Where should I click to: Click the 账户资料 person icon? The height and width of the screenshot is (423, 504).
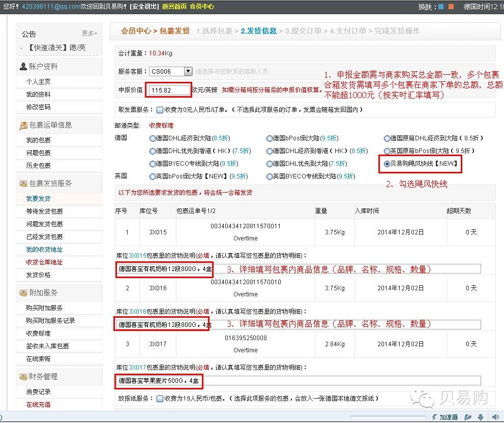pos(23,67)
